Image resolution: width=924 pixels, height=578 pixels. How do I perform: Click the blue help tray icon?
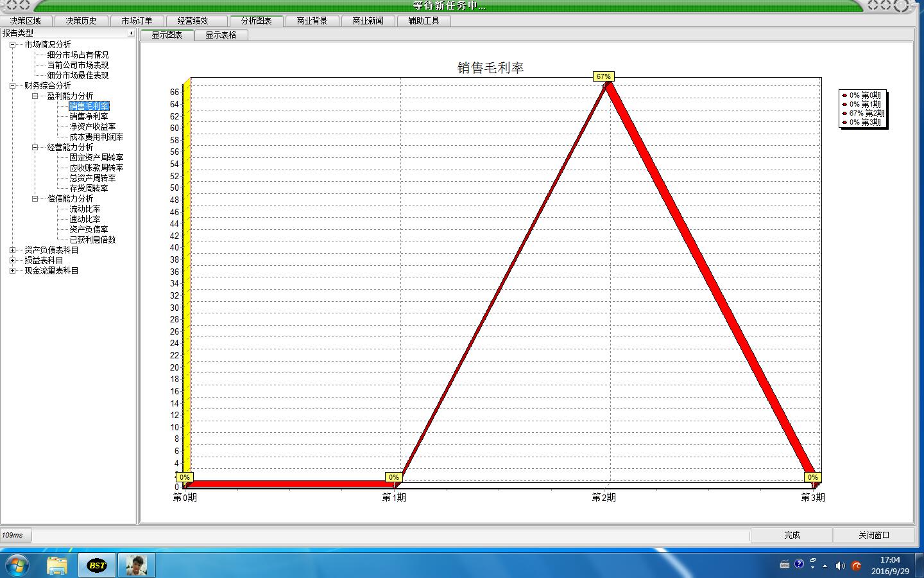(x=799, y=564)
